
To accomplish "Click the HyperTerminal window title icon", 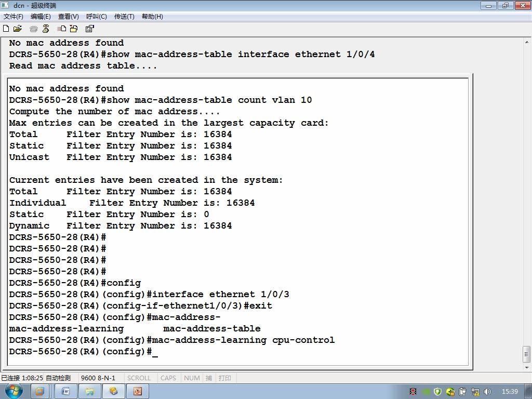I will pos(5,5).
